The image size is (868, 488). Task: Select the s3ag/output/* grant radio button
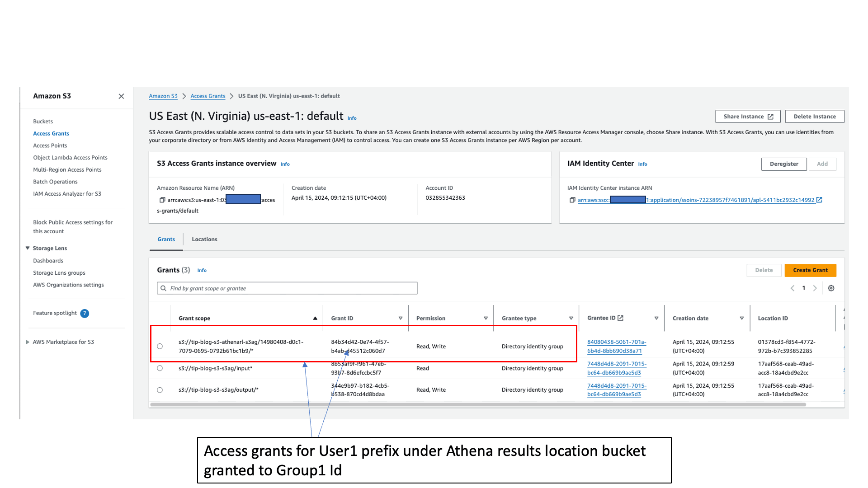pos(160,390)
